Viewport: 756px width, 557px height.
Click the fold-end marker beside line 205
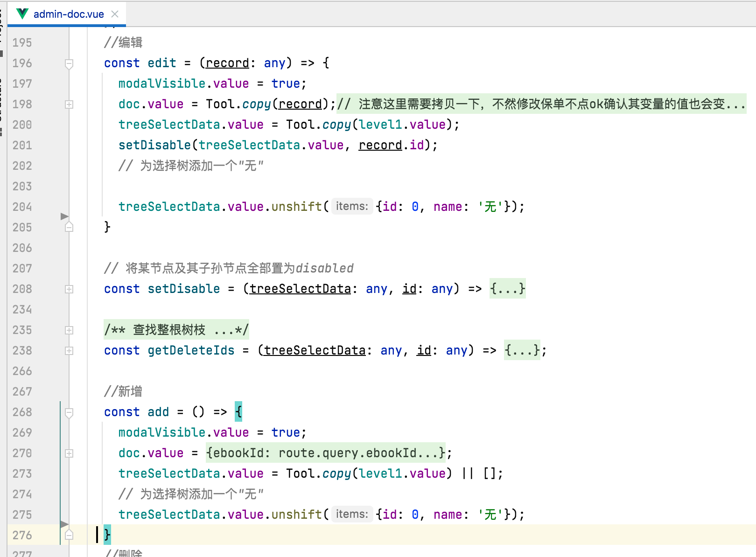click(69, 227)
